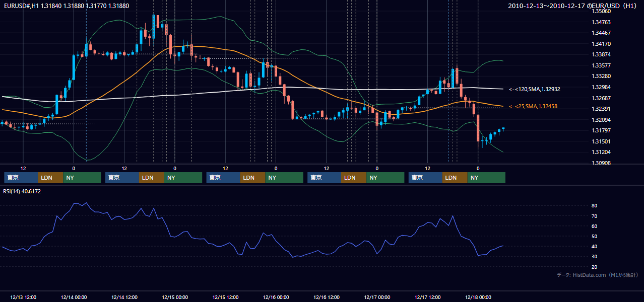Screen dimensions: 644x302
Task: Click the 12/16 00:00 time label
Action: [x=276, y=297]
